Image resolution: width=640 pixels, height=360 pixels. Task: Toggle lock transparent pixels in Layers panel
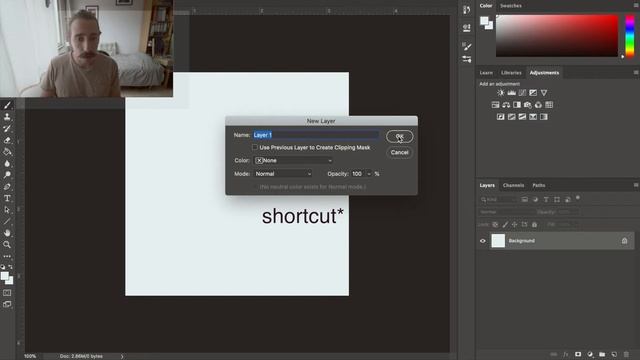495,224
